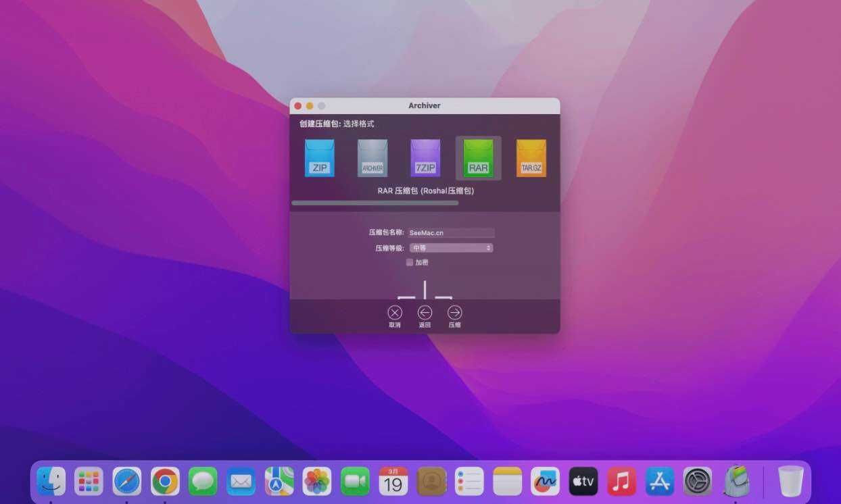841x504 pixels.
Task: Enable the 加密 encryption checkbox
Action: 409,262
